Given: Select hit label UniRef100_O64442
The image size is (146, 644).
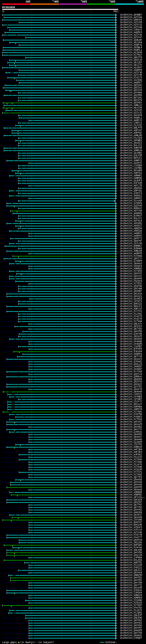Looking at the screenshot, I should click(x=131, y=636).
